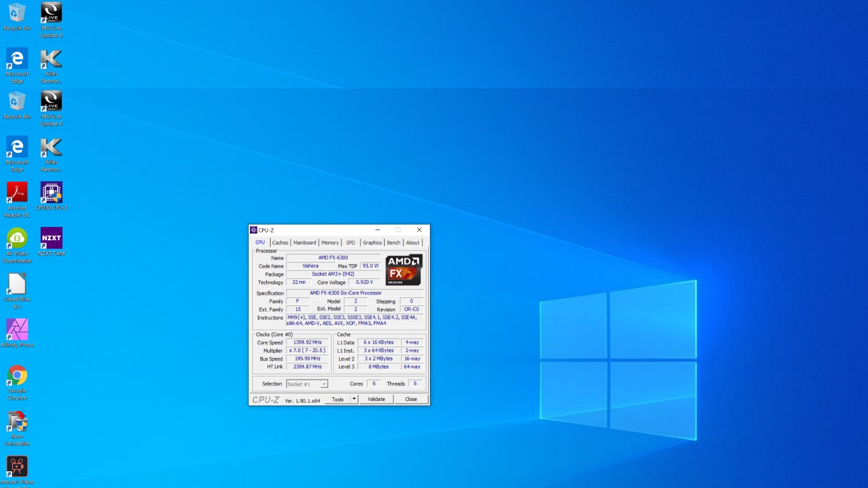This screenshot has width=868, height=488.
Task: Select the NZXT CAM desktop icon
Action: click(52, 242)
